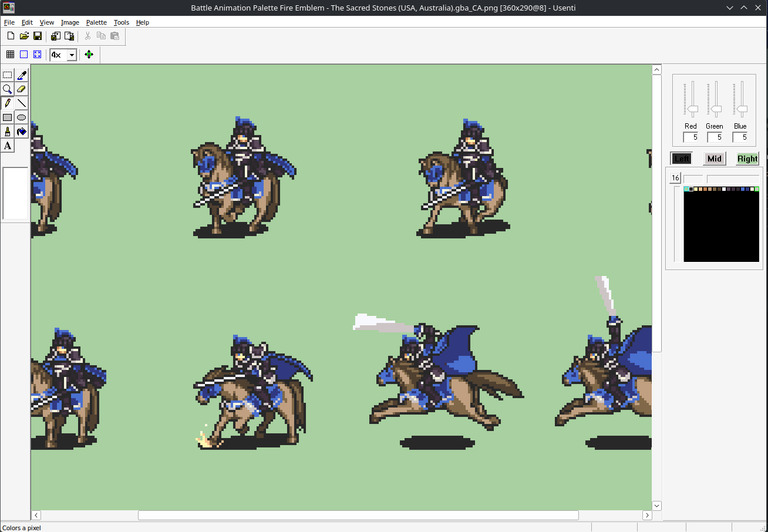This screenshot has height=532, width=768.
Task: Click the Open file folder icon
Action: pyautogui.click(x=24, y=36)
